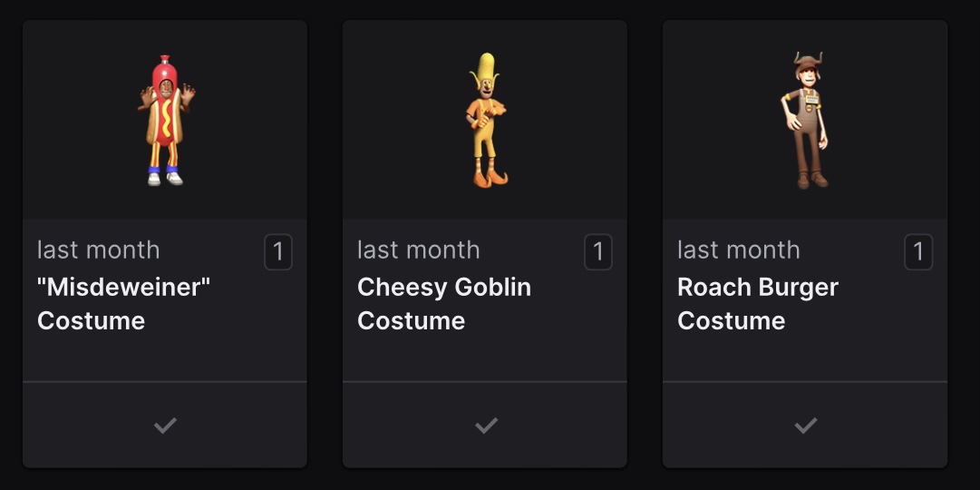Click the checkmark under "Misdeweiner" Costume
This screenshot has width=980, height=490.
point(165,426)
